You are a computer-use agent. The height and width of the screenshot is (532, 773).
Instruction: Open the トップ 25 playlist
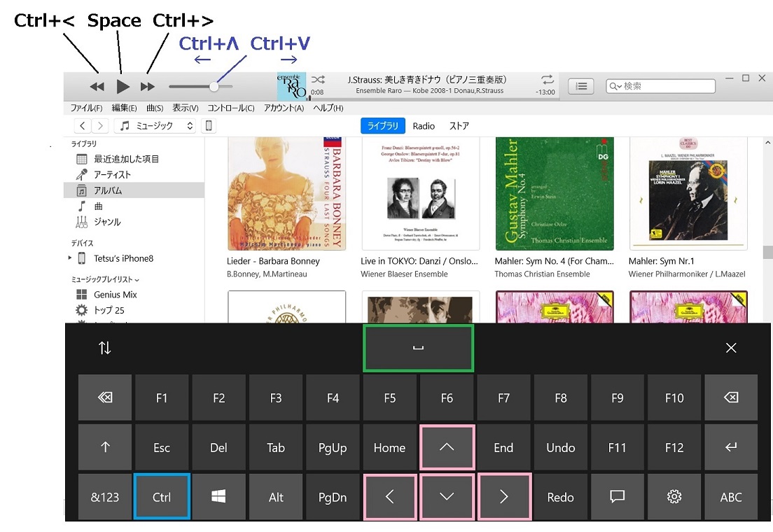tap(109, 311)
